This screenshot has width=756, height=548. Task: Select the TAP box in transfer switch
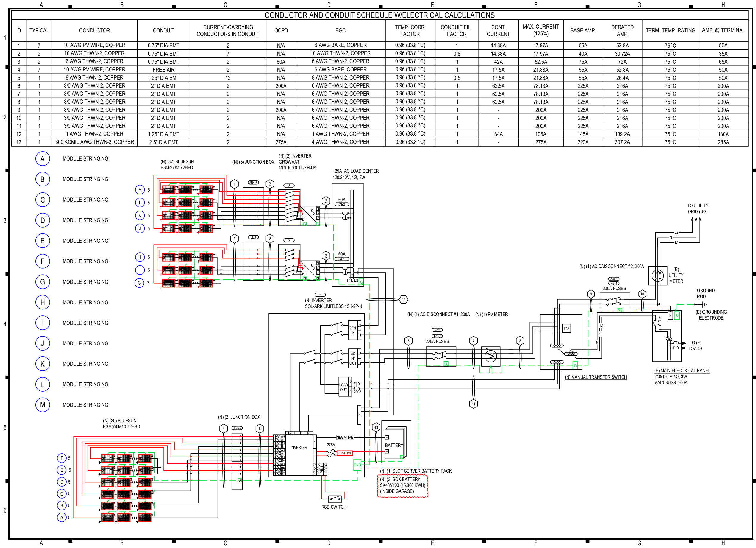coord(566,328)
